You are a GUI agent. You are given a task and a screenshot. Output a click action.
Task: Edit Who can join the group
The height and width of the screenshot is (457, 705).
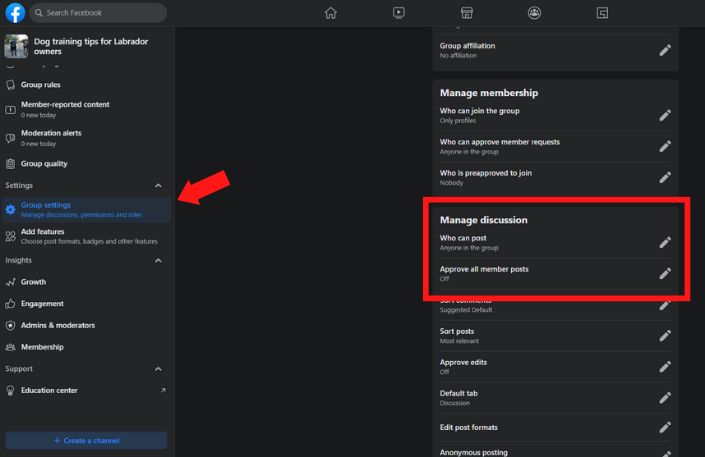pyautogui.click(x=665, y=116)
